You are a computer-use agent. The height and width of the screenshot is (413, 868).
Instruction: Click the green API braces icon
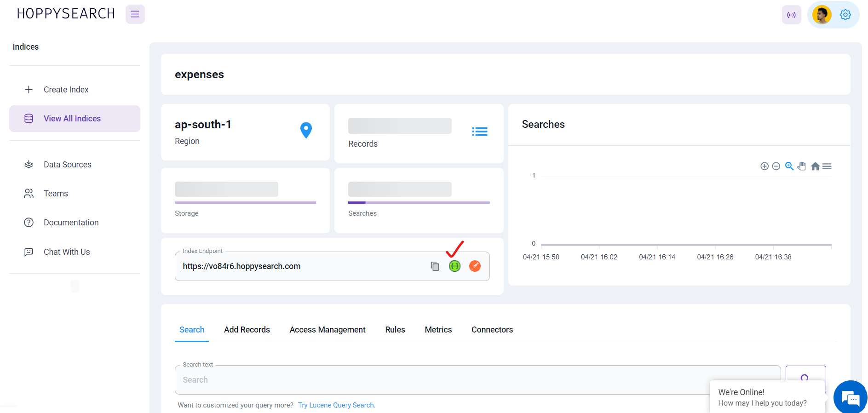[454, 266]
